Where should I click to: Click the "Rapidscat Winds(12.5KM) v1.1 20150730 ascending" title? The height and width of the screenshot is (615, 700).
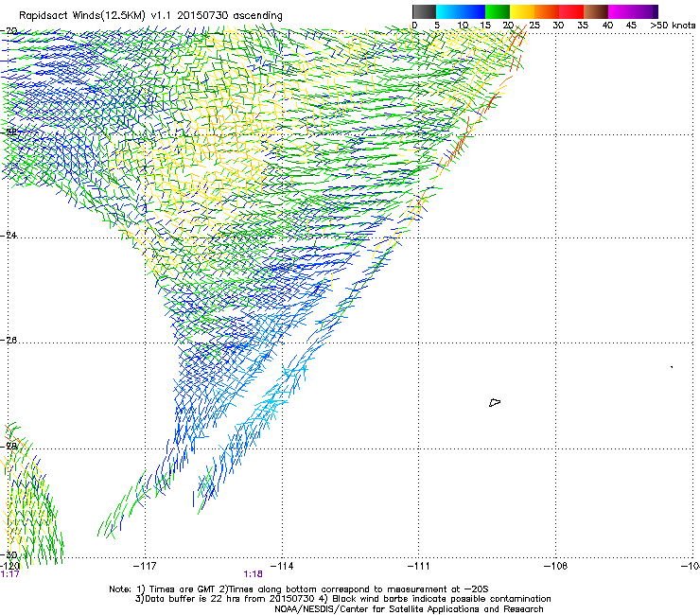click(x=150, y=16)
